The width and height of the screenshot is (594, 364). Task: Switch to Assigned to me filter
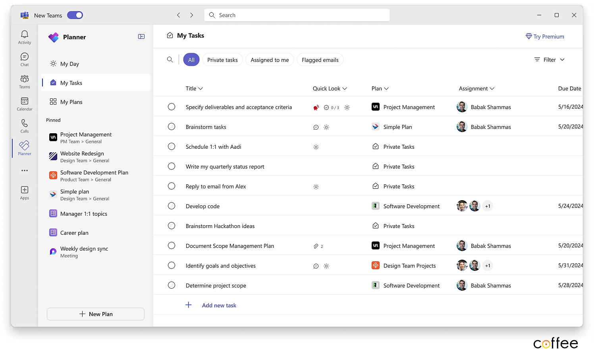[x=270, y=60]
